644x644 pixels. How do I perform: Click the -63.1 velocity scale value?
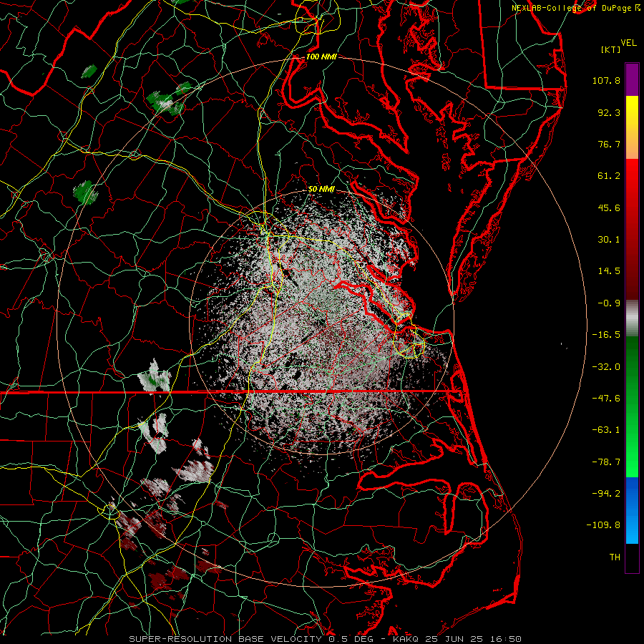[x=606, y=430]
